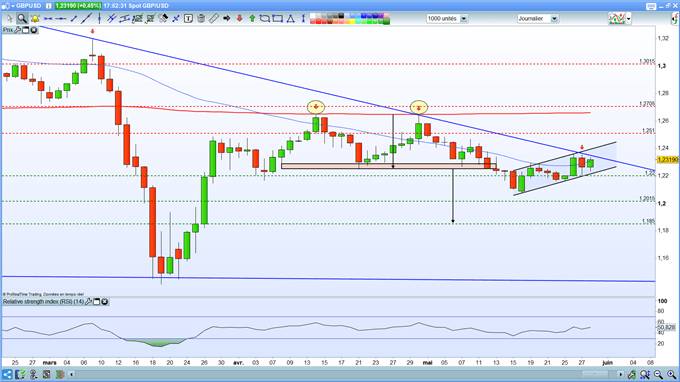Click the 1,2705 resistance level label

647,104
